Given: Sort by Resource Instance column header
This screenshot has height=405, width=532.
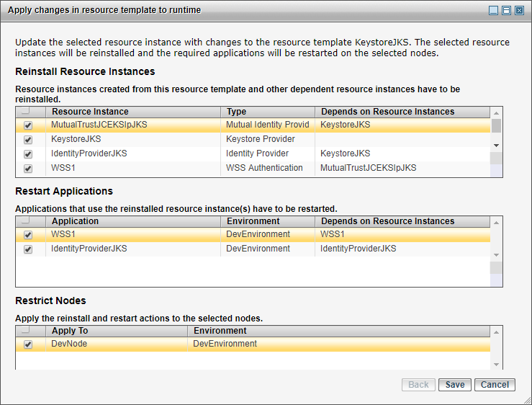Looking at the screenshot, I should pos(90,112).
